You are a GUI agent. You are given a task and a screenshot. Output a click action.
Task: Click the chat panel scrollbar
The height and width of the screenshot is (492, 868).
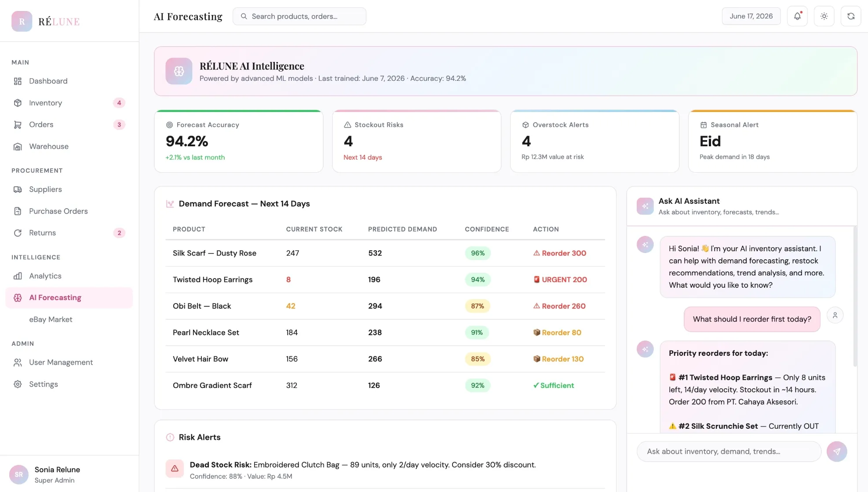pos(855,297)
